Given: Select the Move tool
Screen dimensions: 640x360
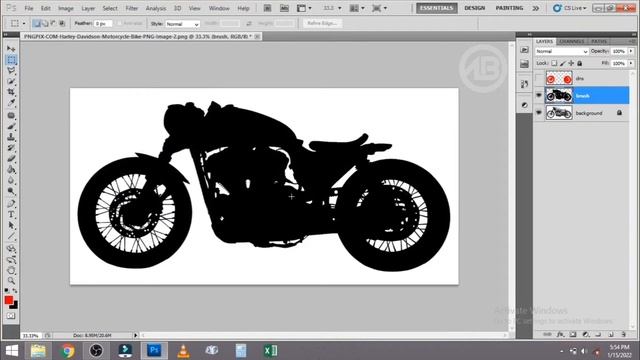Looking at the screenshot, I should coord(11,49).
